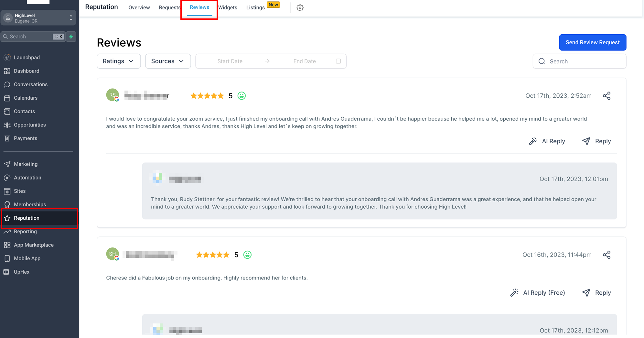The width and height of the screenshot is (644, 338).
Task: Click the five-star rating on second review
Action: click(213, 255)
